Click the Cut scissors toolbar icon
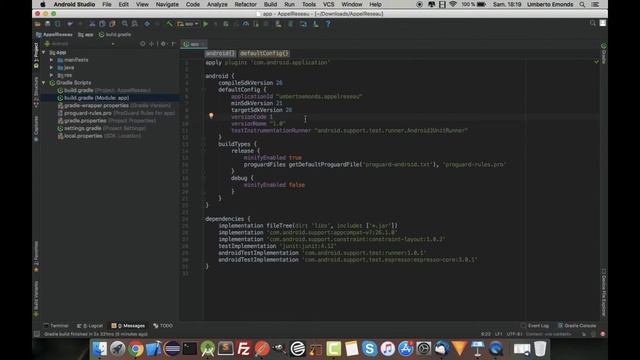640x360 pixels. 92,24
